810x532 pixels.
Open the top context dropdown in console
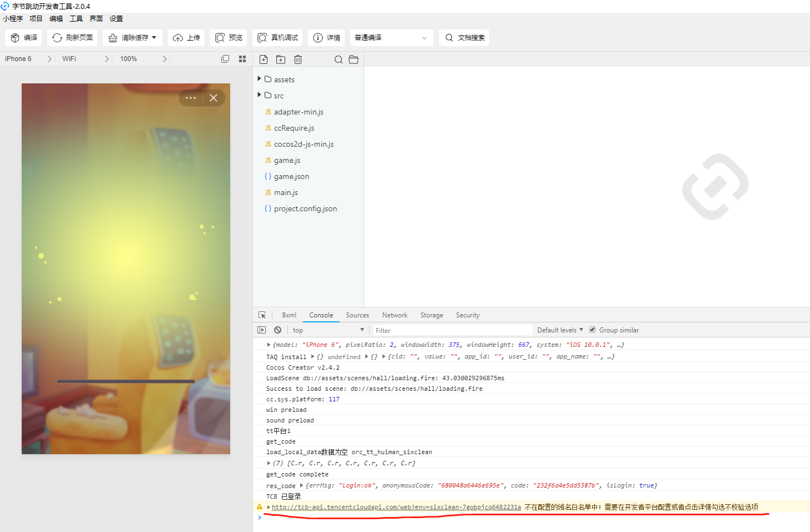pos(328,330)
